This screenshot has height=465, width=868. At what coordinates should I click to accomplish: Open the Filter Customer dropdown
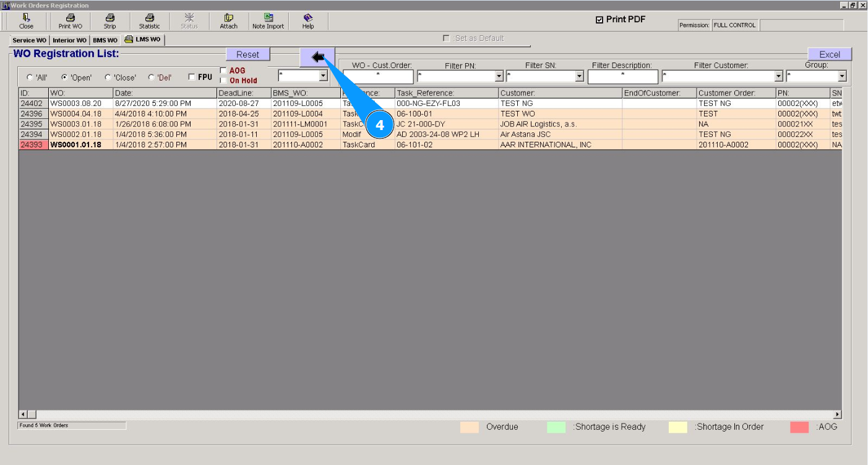779,77
